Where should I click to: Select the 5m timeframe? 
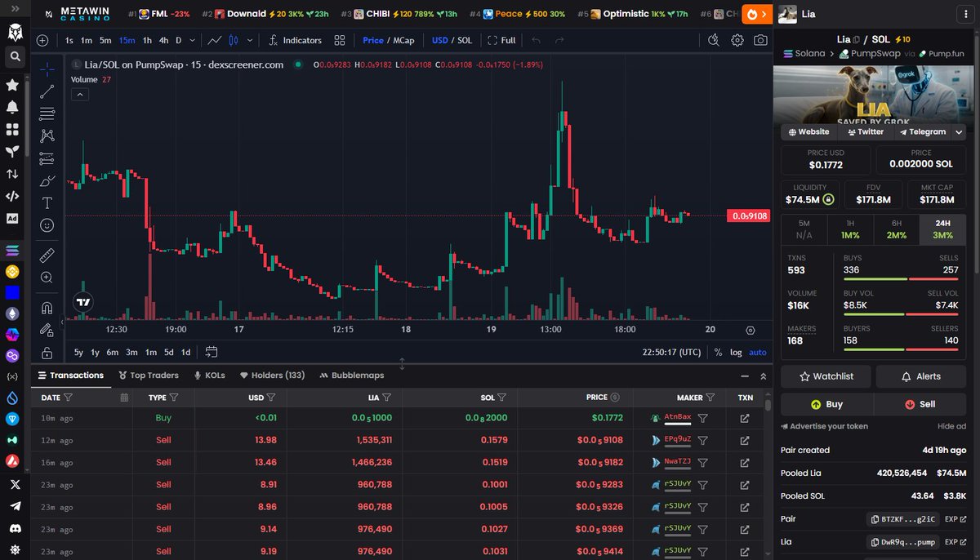[105, 40]
